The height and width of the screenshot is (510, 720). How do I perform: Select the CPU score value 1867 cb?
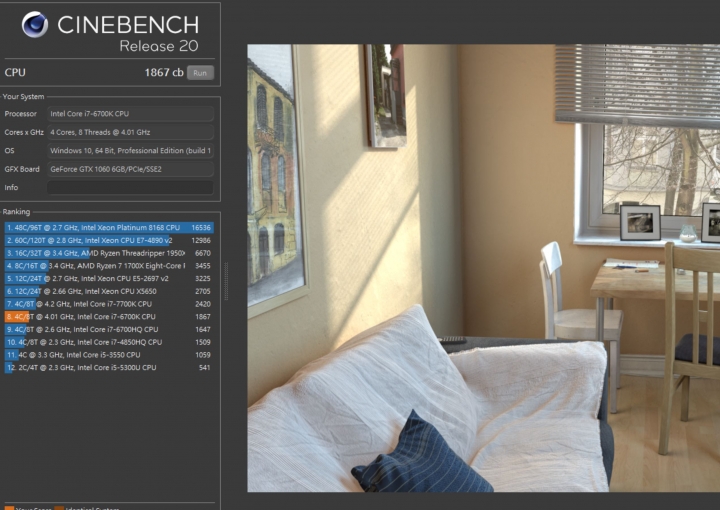[163, 73]
